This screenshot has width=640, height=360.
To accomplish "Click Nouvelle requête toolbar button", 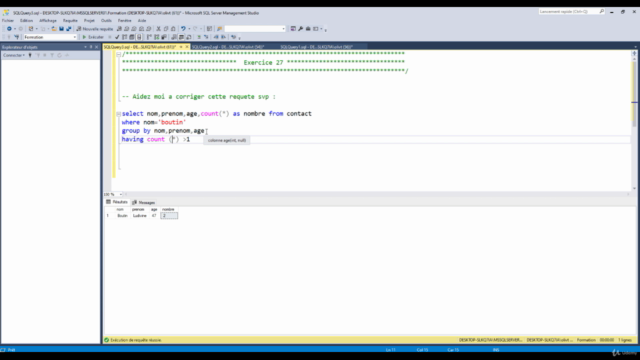I will pyautogui.click(x=95, y=29).
